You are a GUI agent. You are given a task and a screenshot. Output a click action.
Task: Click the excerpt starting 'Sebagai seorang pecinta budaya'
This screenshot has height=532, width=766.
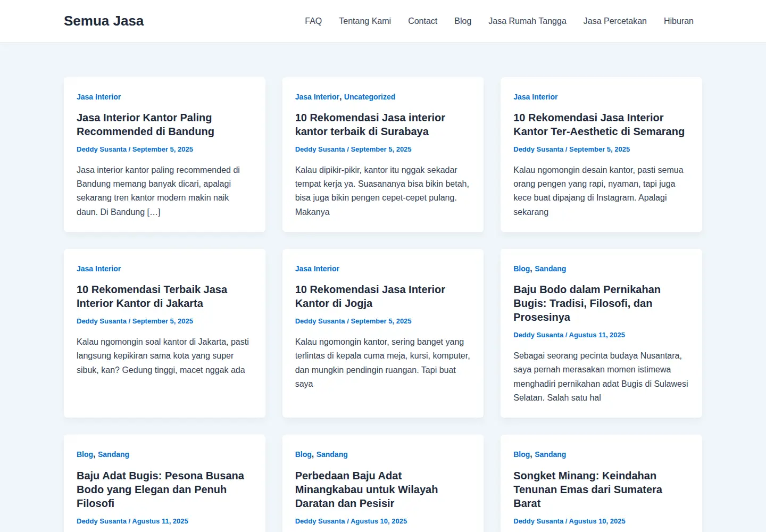pyautogui.click(x=601, y=377)
